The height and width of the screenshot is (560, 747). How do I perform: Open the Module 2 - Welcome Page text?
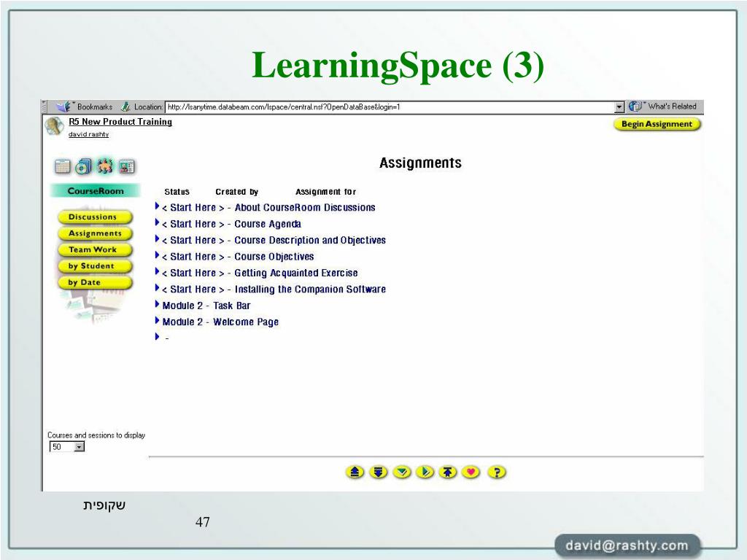pos(220,322)
